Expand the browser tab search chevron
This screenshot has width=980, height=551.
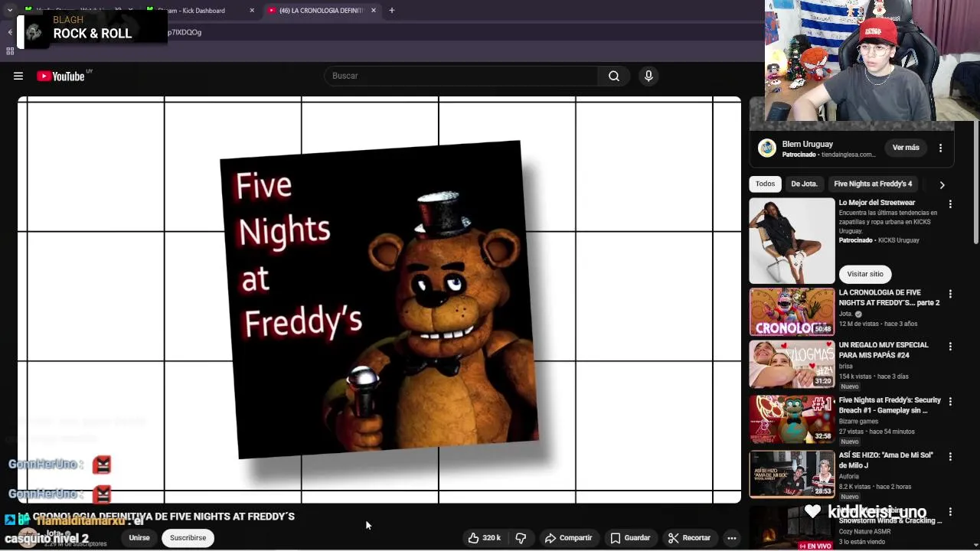[x=10, y=11]
